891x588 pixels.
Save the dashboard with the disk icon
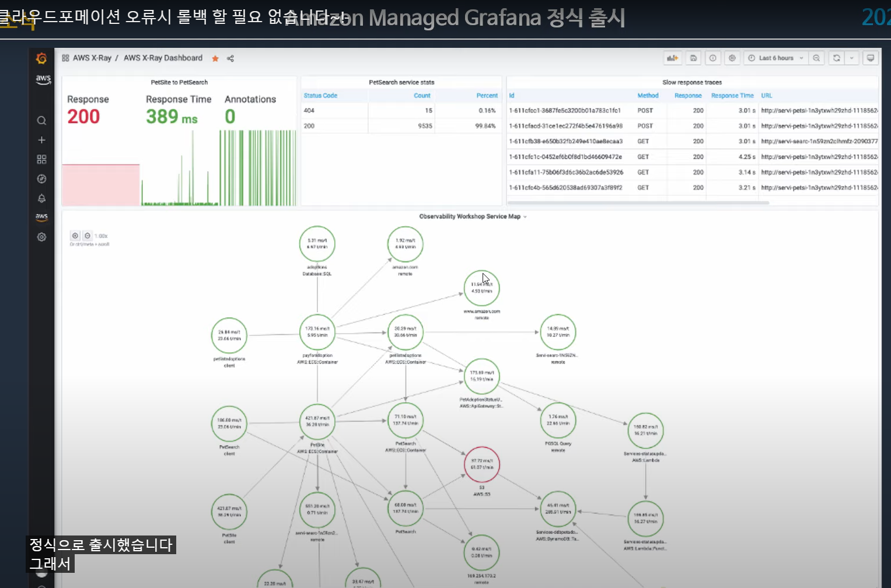click(x=693, y=58)
